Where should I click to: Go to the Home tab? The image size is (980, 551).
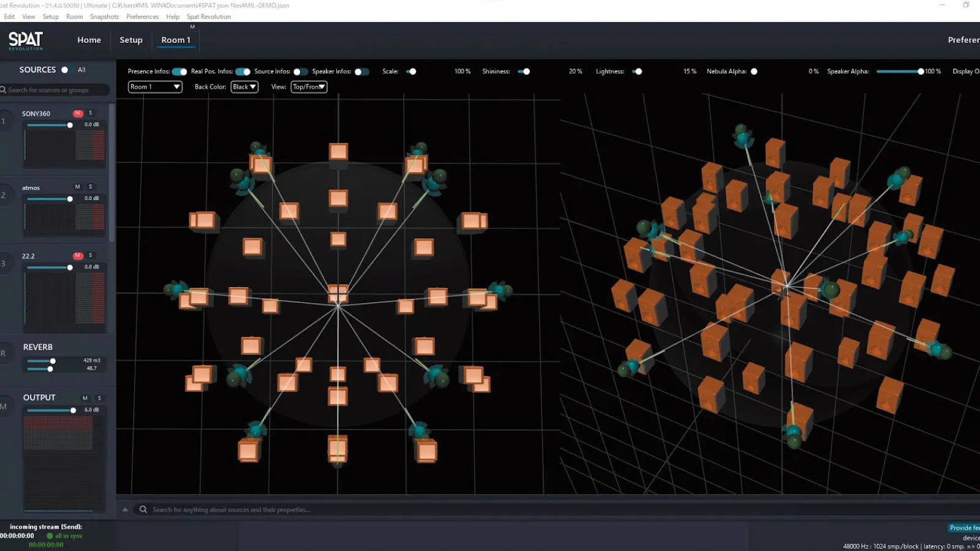coord(89,40)
